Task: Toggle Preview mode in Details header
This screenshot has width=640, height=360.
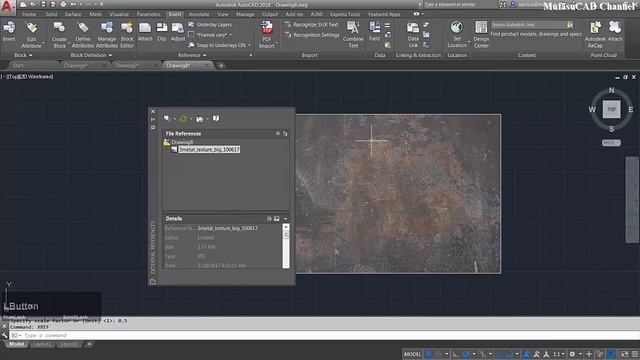Action: 277,219
